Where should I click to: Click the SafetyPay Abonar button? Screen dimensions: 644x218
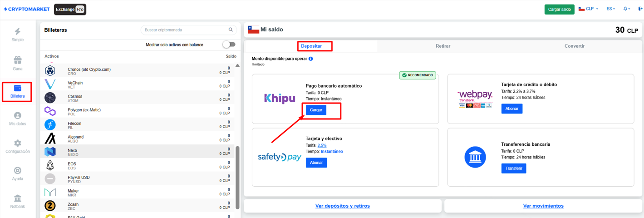click(x=316, y=163)
